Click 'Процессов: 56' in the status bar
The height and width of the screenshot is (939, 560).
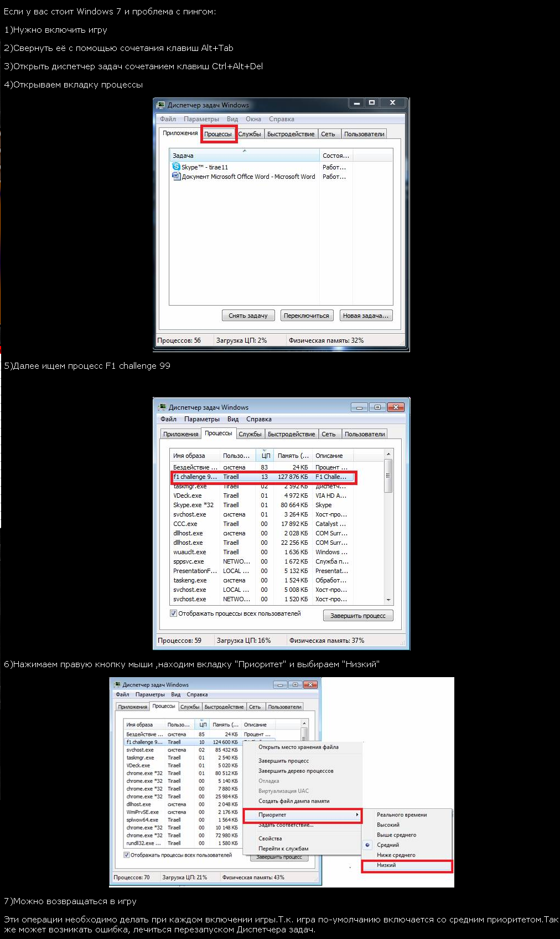point(179,340)
